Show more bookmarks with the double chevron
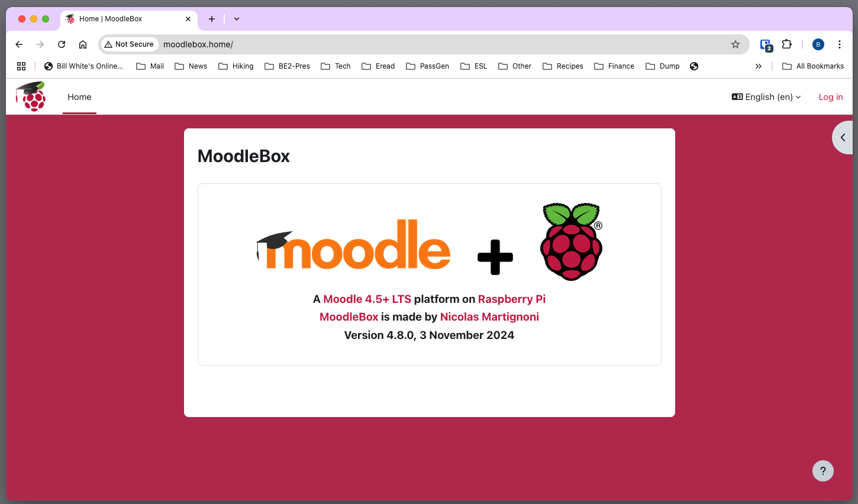 (x=759, y=66)
